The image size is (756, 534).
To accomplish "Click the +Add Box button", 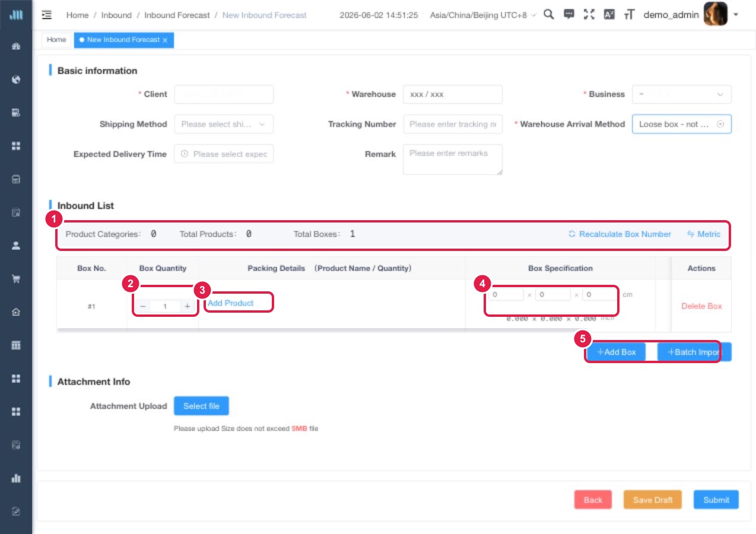I will (617, 352).
